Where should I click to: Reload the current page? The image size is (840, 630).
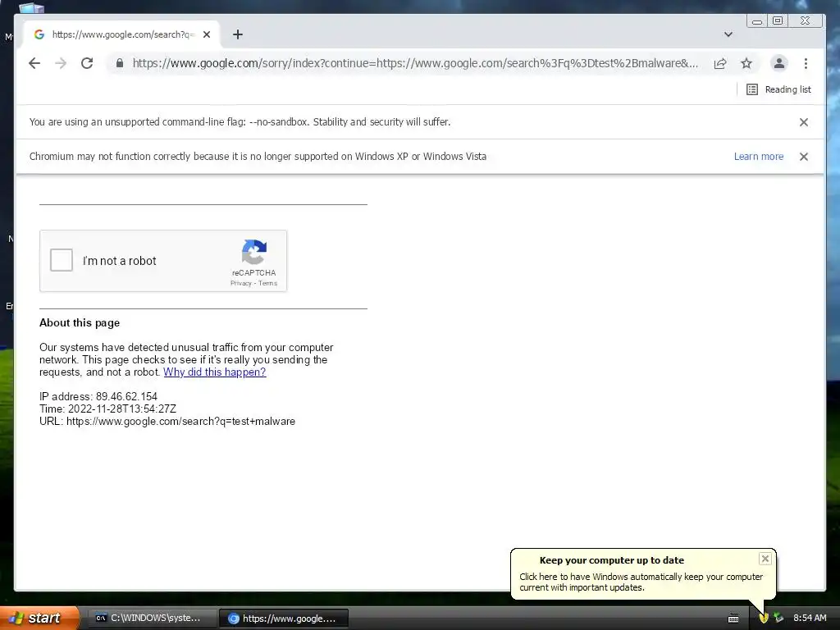[x=87, y=63]
